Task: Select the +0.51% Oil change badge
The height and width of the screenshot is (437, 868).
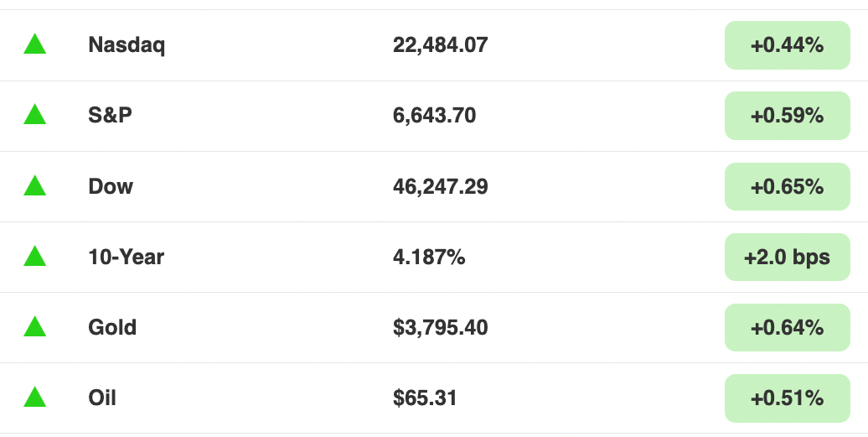Action: 788,398
